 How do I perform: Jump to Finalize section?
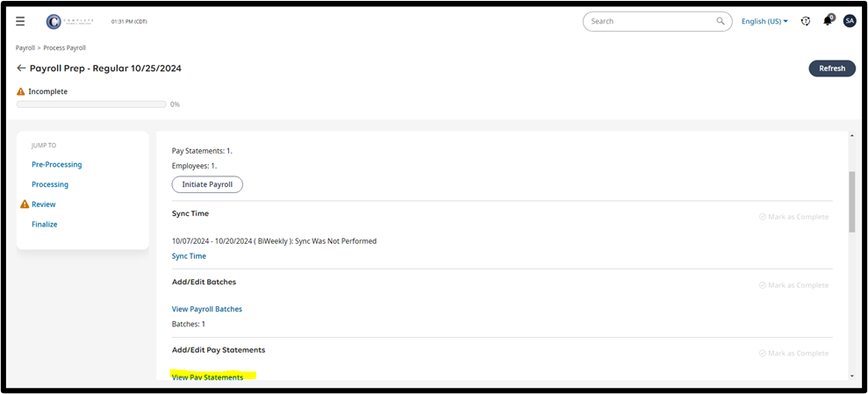tap(44, 224)
